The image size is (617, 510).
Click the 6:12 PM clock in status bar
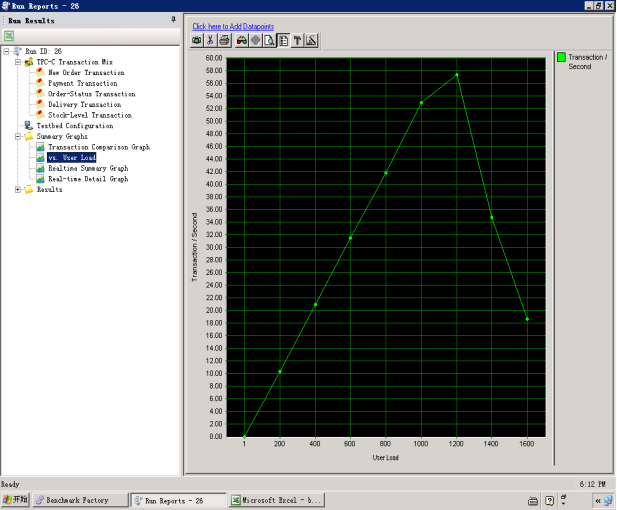coord(592,484)
